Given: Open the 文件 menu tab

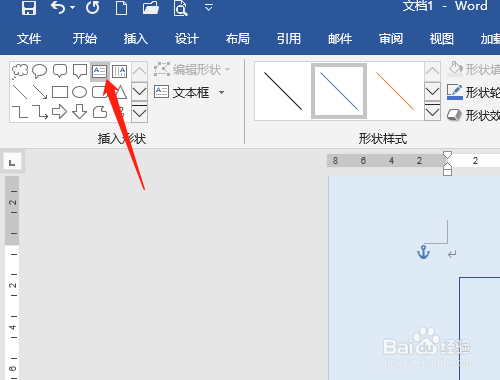Looking at the screenshot, I should 29,39.
